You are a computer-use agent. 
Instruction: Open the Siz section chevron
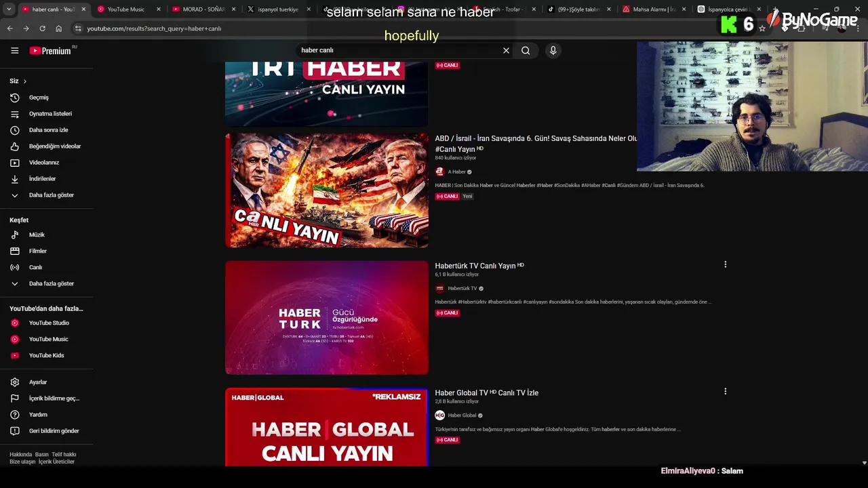[25, 81]
